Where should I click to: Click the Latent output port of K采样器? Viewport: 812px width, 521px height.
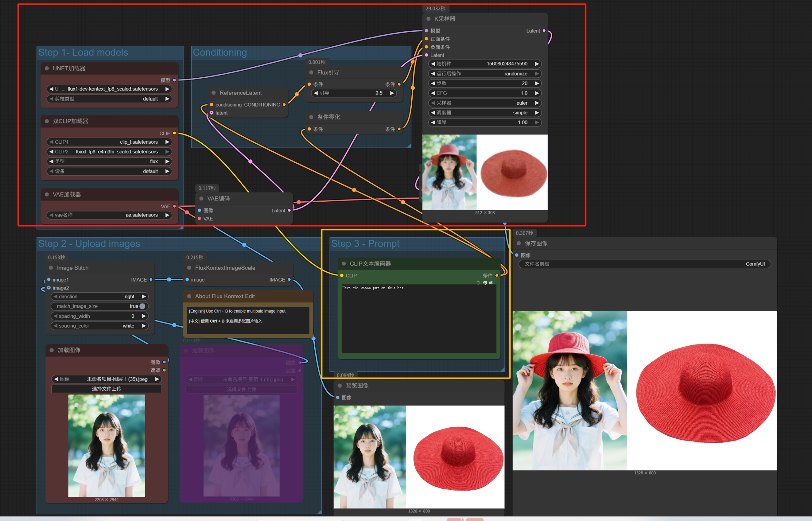point(544,31)
